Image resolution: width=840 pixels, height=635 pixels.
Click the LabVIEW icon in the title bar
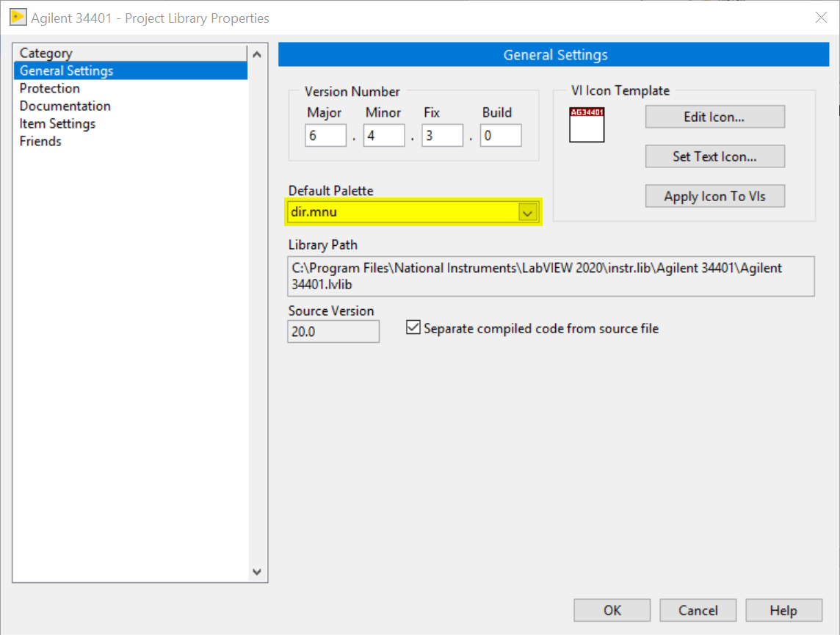click(x=18, y=17)
